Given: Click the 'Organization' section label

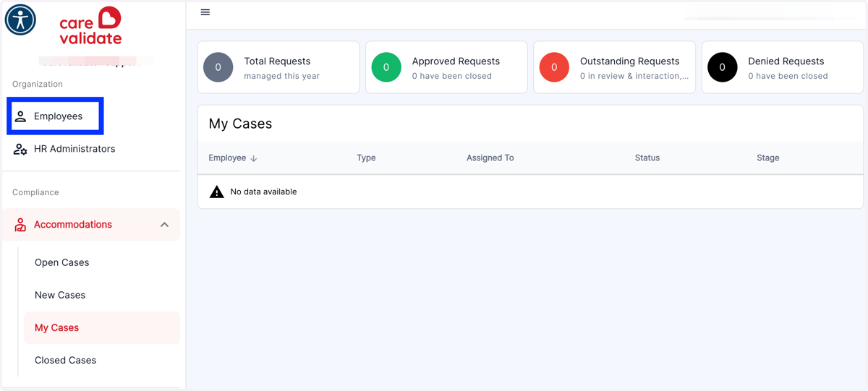Looking at the screenshot, I should [x=38, y=84].
